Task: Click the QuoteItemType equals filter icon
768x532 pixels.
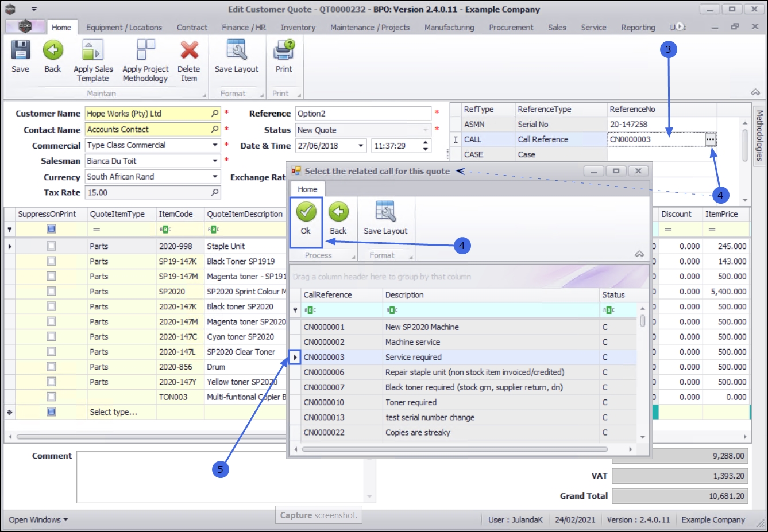Action: (x=97, y=230)
